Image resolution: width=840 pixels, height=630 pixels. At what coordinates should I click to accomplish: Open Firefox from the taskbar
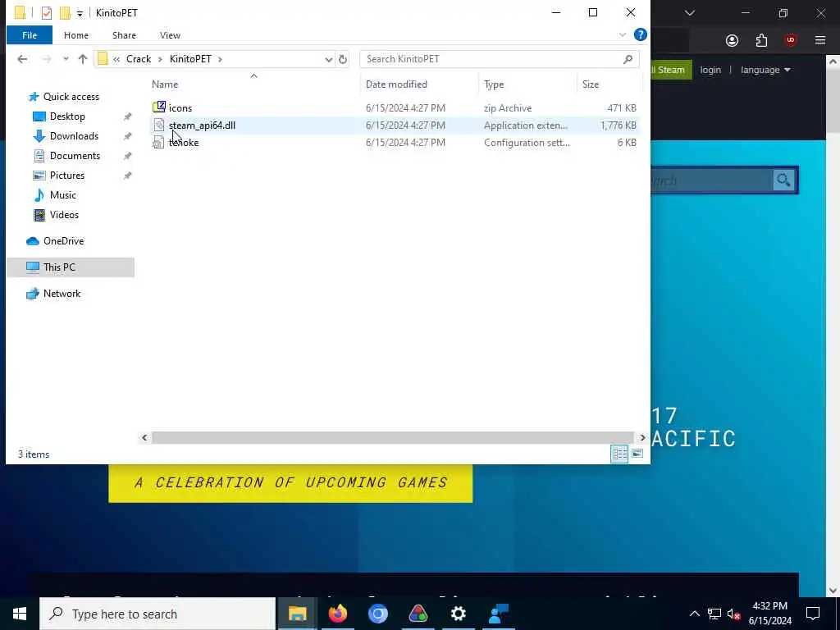coord(337,614)
